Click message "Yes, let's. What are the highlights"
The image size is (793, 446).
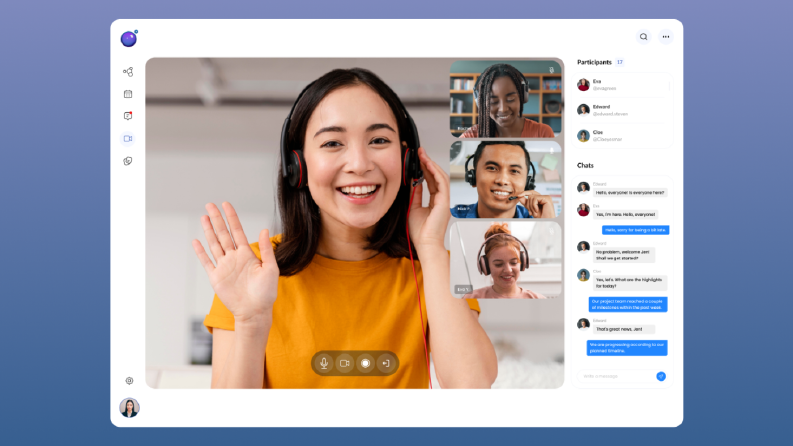[630, 283]
